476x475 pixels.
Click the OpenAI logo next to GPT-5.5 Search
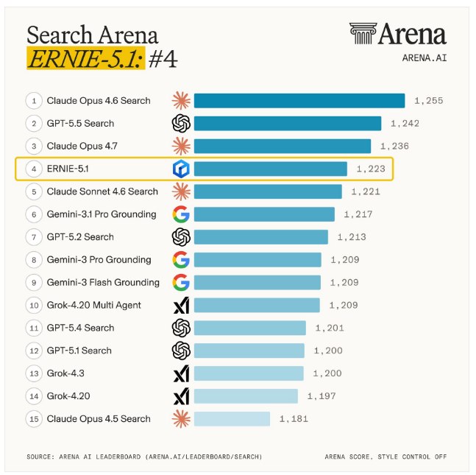(x=181, y=124)
